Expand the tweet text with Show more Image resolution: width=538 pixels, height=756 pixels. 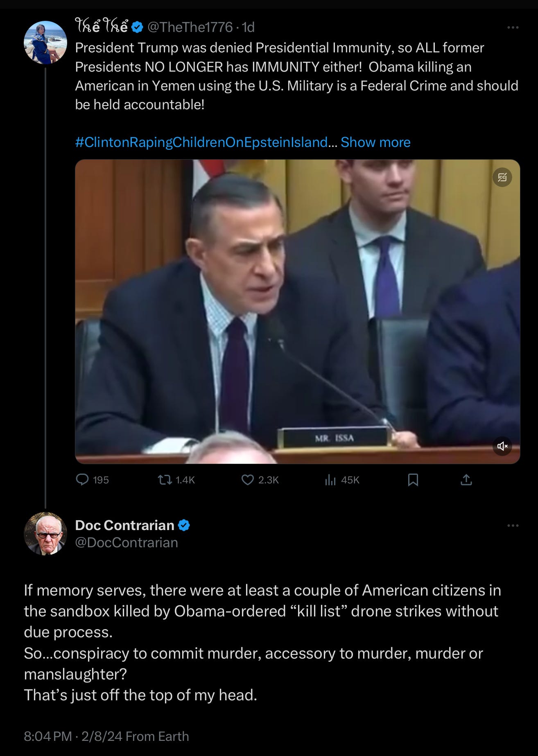point(375,142)
